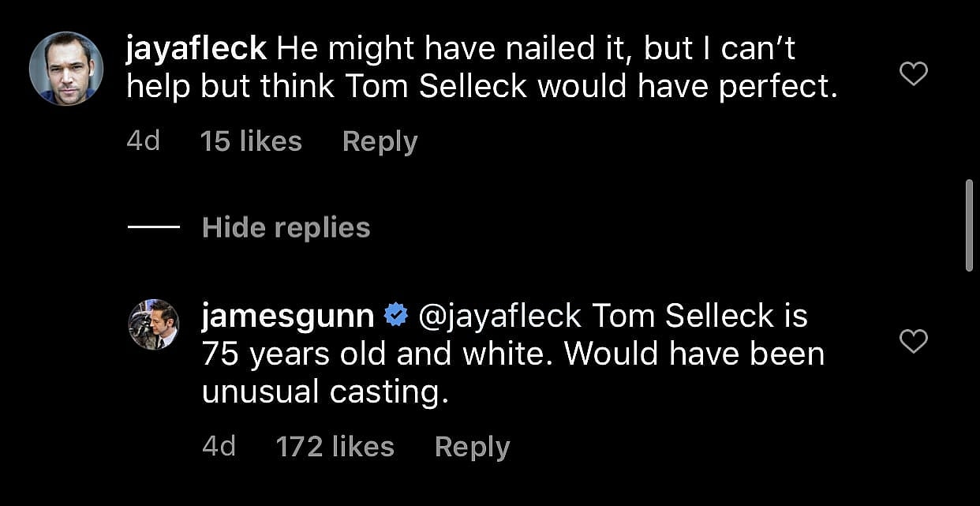Reply to jayafleck's comment
980x506 pixels.
click(x=380, y=141)
